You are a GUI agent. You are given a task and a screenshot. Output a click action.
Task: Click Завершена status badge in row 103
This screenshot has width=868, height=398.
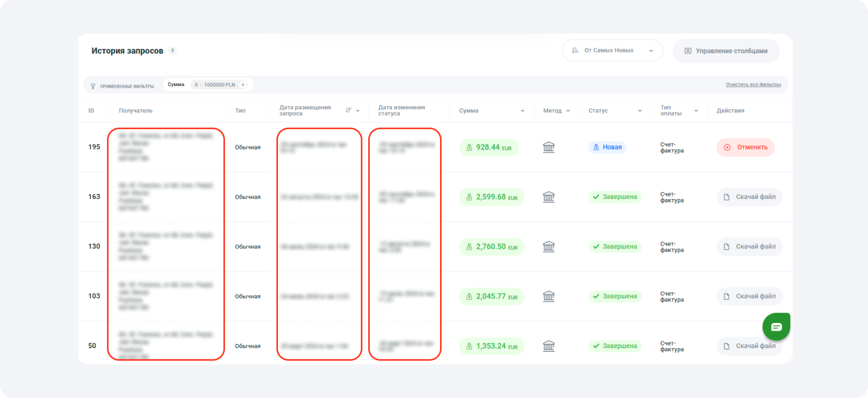[x=615, y=296]
